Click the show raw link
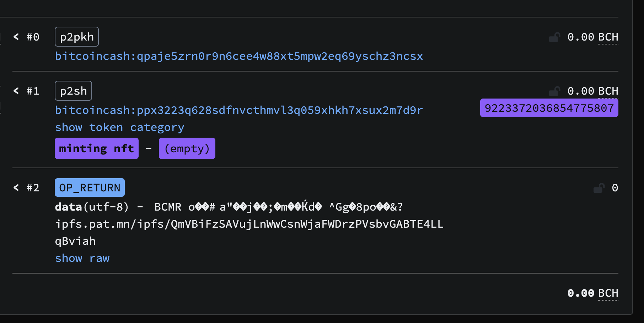This screenshot has width=644, height=323. coord(82,258)
